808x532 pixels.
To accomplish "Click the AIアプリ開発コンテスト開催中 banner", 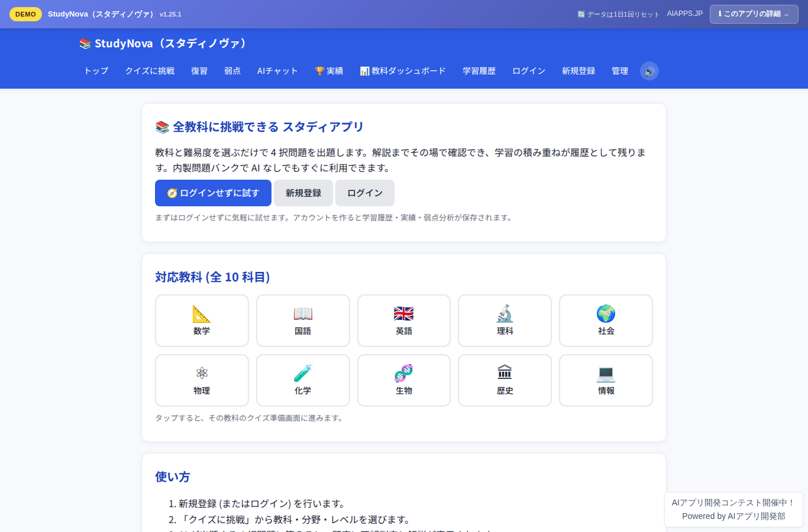I will click(x=733, y=510).
